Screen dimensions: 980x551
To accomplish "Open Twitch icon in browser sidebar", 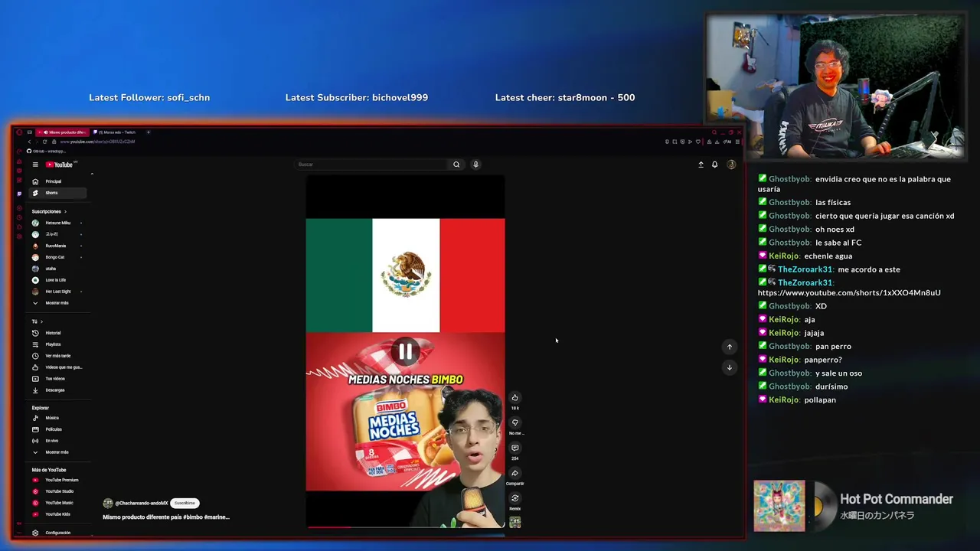I will 19,194.
